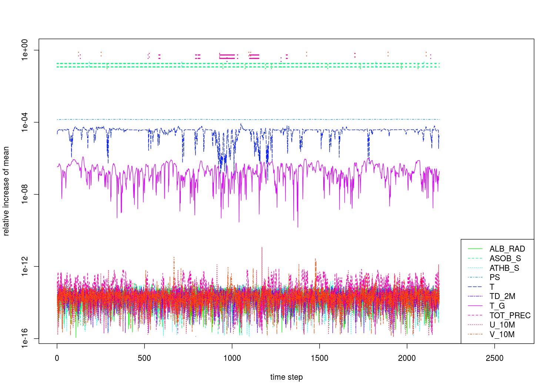The image size is (554, 392).
Task: Click the V_10M orange line sample
Action: 475,335
